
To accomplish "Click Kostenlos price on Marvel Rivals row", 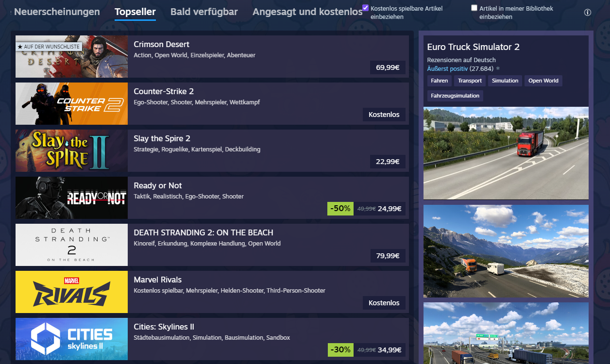I will [x=384, y=303].
